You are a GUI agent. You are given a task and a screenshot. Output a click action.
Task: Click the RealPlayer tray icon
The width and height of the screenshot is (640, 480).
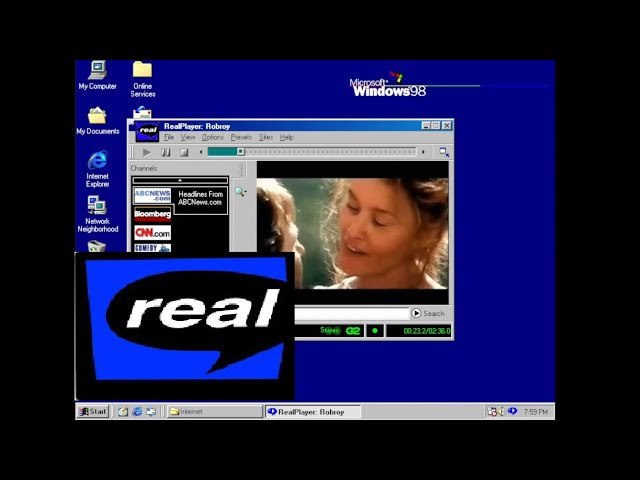pyautogui.click(x=512, y=411)
